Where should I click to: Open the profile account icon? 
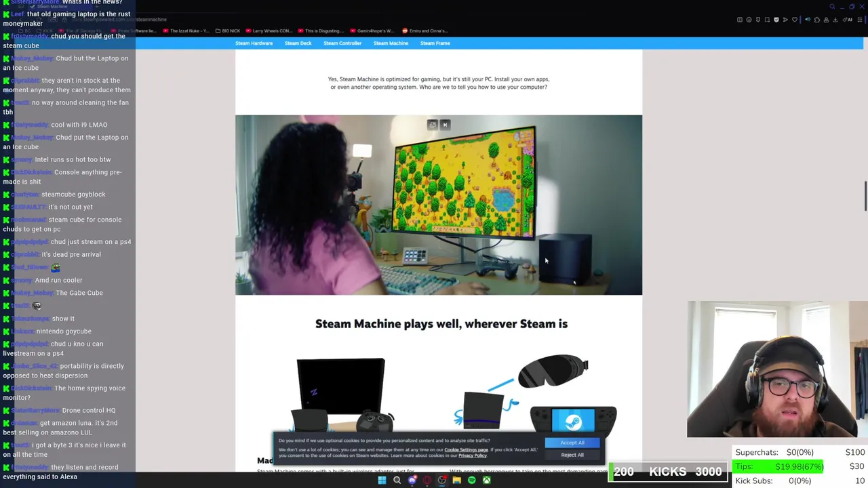click(x=826, y=20)
